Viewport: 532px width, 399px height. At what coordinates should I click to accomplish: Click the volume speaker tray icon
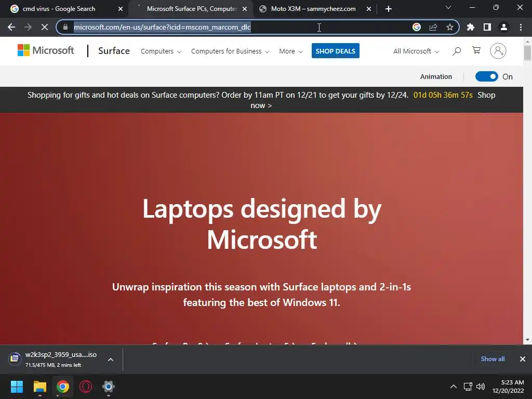point(481,387)
